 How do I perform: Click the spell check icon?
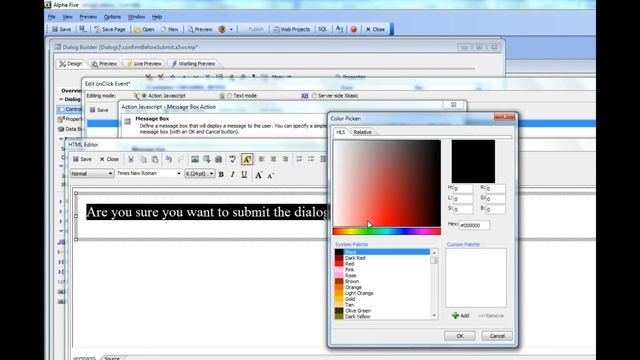pos(233,159)
